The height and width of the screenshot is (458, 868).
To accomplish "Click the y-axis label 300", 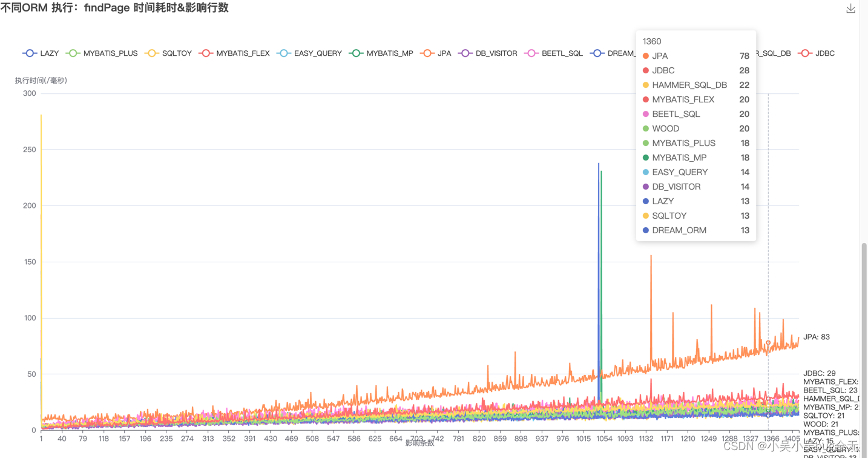I will [29, 93].
